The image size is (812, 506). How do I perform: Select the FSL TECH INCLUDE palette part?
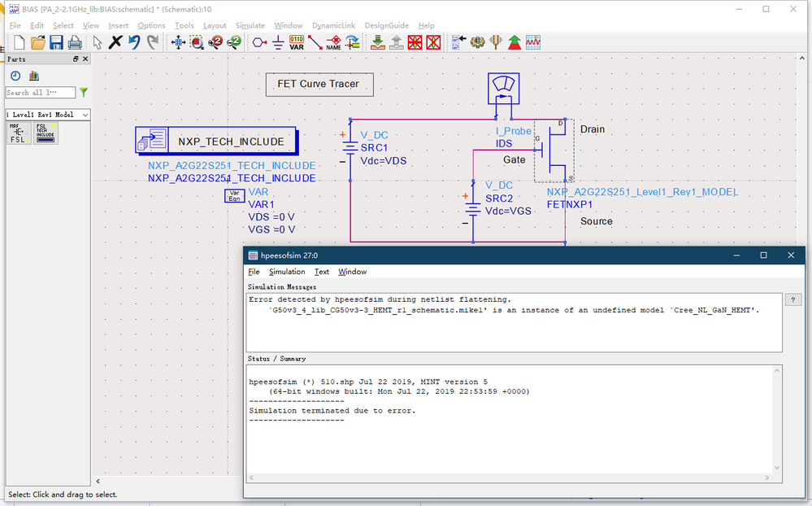[x=46, y=134]
